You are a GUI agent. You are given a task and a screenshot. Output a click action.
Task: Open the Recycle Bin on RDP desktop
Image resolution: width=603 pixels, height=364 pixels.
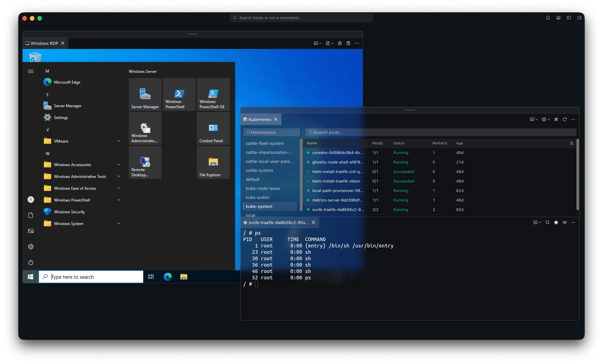point(35,57)
